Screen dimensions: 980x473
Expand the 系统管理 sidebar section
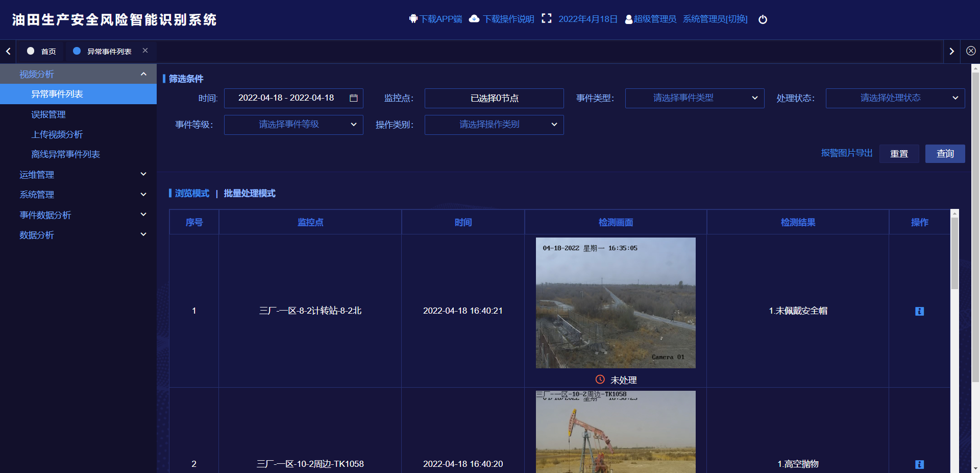click(x=78, y=195)
